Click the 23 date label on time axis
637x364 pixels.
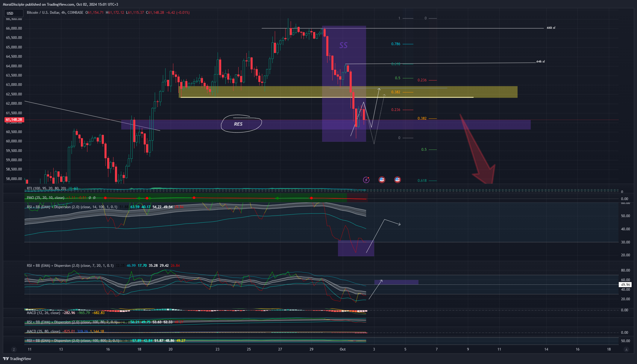[x=217, y=349]
